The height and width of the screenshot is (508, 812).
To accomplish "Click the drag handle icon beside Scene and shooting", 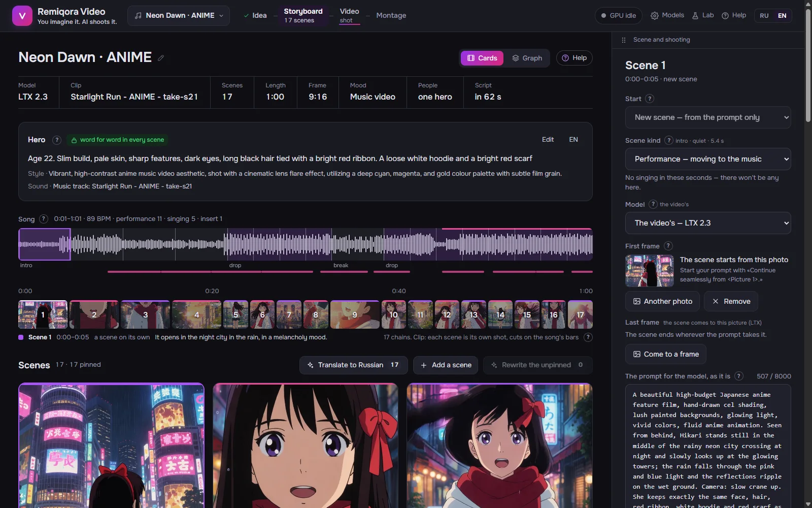I will [x=624, y=40].
